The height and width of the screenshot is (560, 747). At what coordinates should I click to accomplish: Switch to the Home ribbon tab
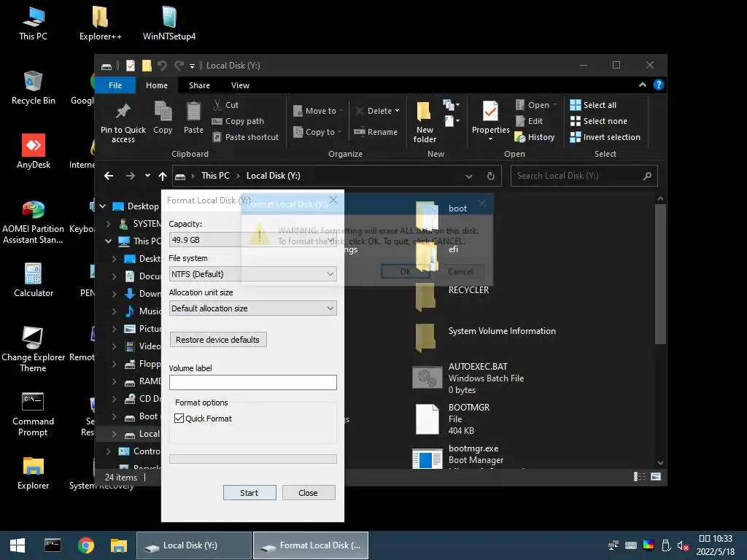(157, 85)
